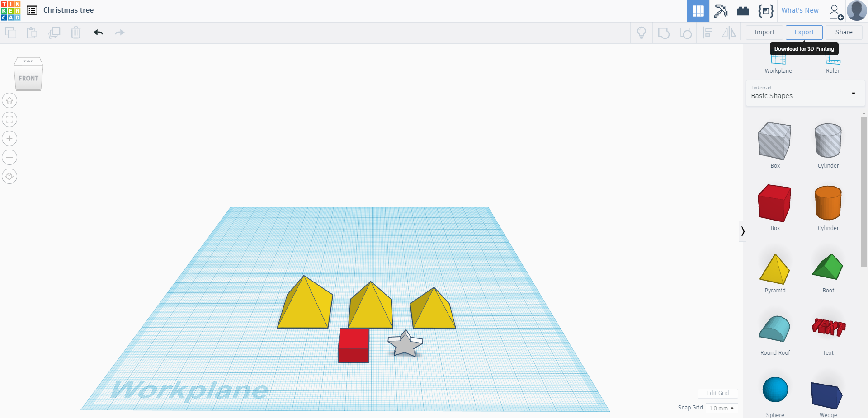Open the Bricks mode icon
Viewport: 868px width, 418px height.
[x=743, y=11]
